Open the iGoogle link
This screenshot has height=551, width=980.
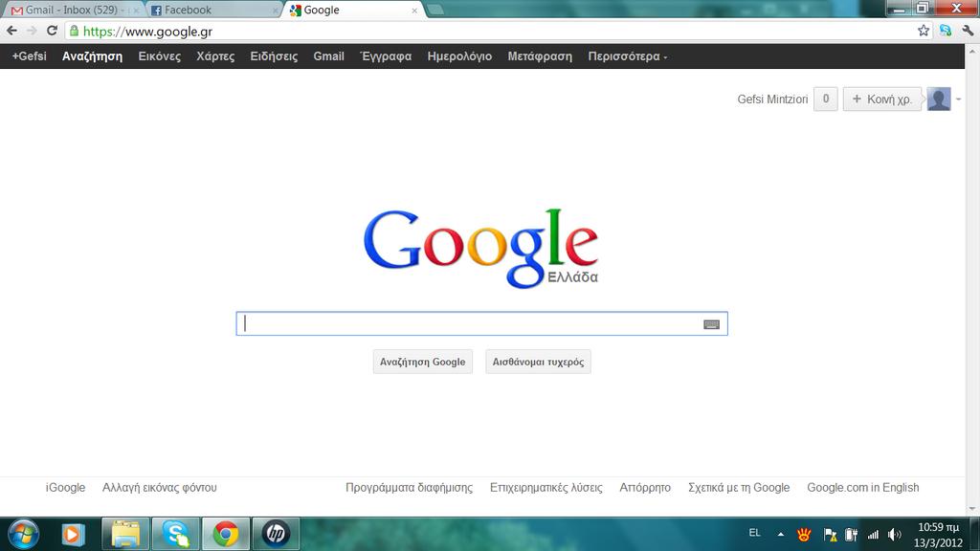(65, 487)
